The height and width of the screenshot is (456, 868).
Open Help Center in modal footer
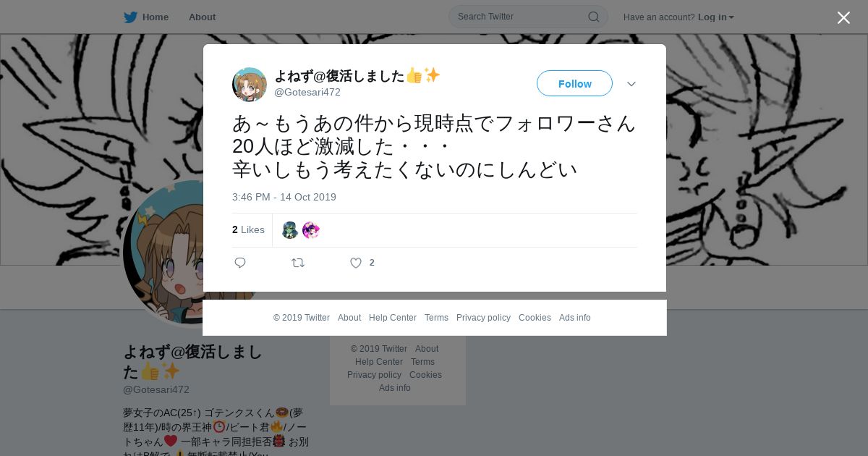[x=393, y=318]
